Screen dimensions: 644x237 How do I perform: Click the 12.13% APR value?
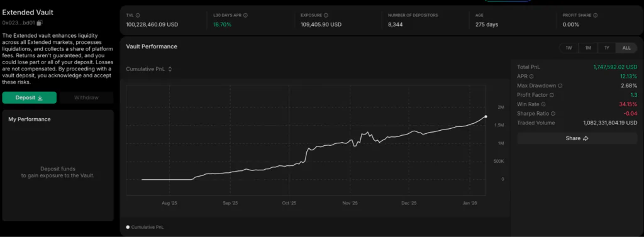(x=629, y=77)
